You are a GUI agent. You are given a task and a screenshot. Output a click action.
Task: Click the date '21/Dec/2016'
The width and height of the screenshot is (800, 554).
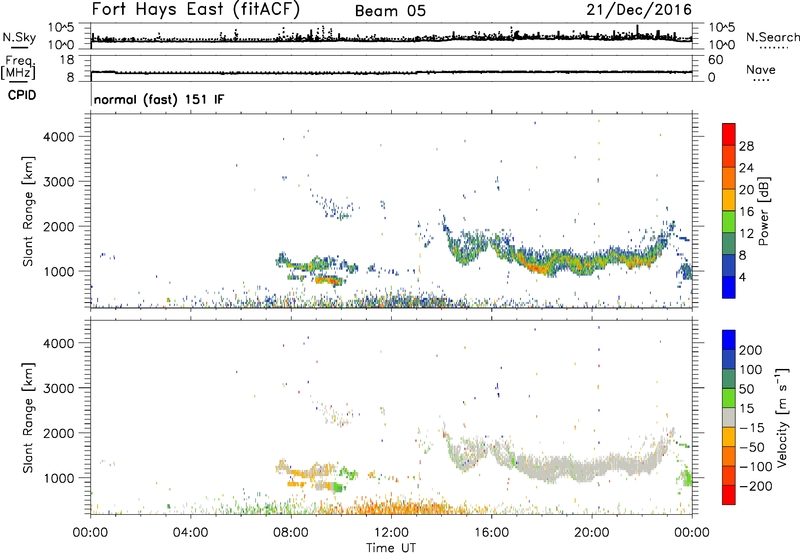pos(639,10)
